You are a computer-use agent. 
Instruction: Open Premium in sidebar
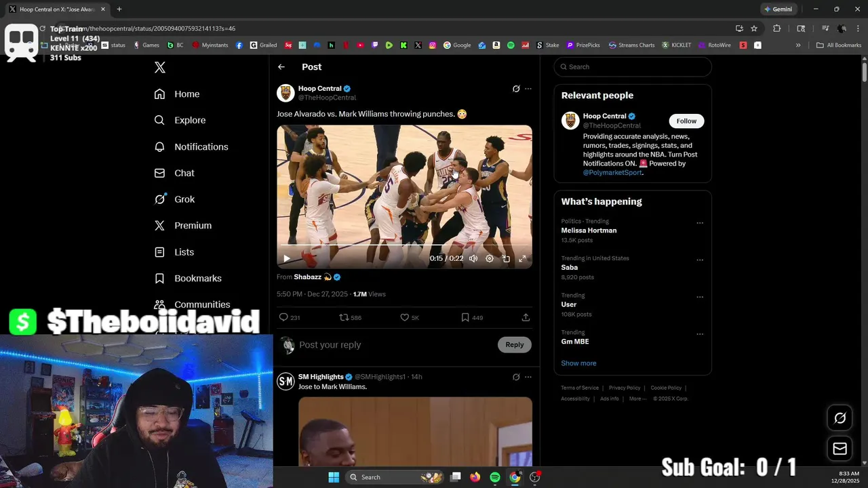[x=183, y=226]
